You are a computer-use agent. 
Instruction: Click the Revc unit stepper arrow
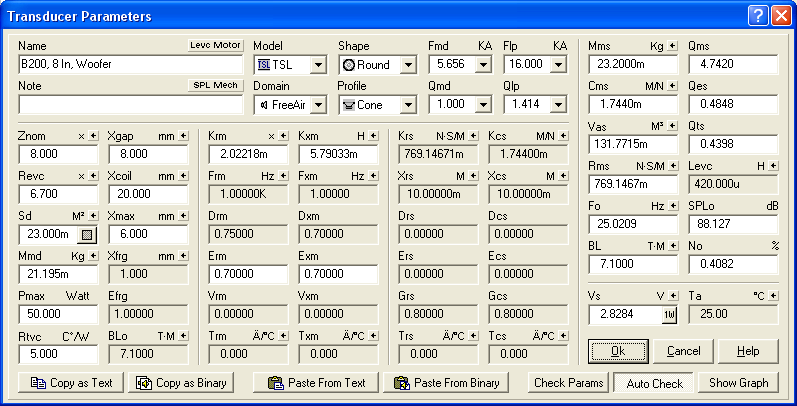[93, 175]
